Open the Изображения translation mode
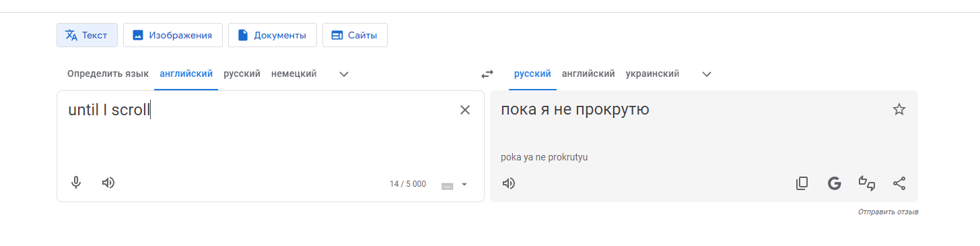 pyautogui.click(x=173, y=35)
